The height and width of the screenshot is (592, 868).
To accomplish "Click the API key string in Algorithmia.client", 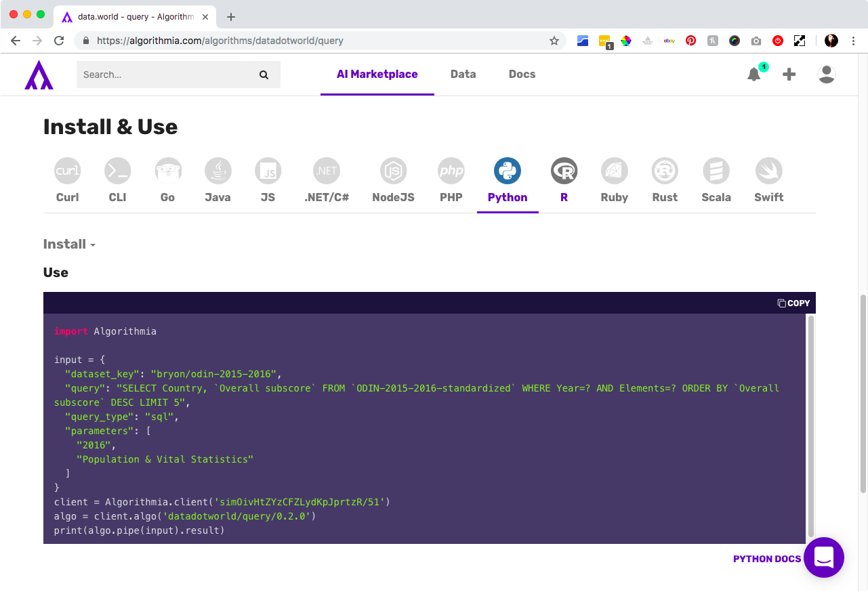I will (x=300, y=502).
